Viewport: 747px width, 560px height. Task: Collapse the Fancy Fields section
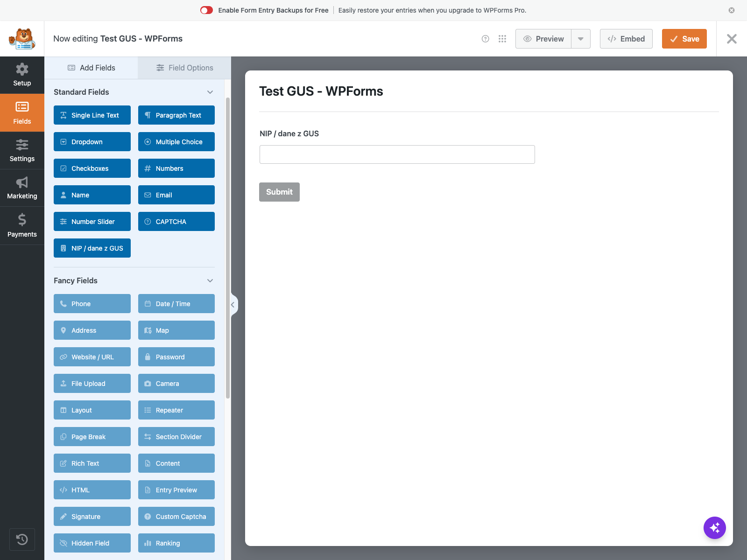[x=210, y=280]
